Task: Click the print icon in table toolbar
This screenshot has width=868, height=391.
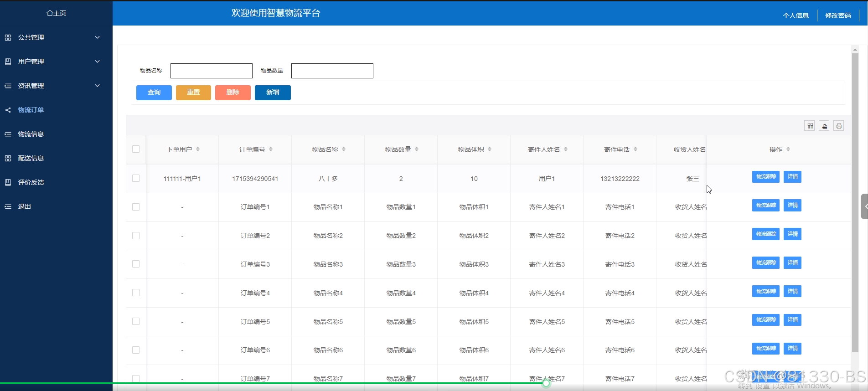Action: [x=839, y=126]
